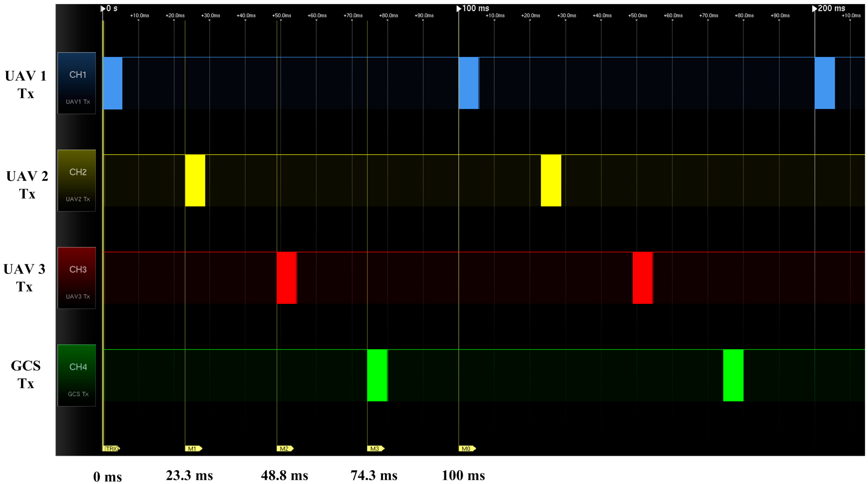Click the second red UAV3 pulse

click(643, 278)
